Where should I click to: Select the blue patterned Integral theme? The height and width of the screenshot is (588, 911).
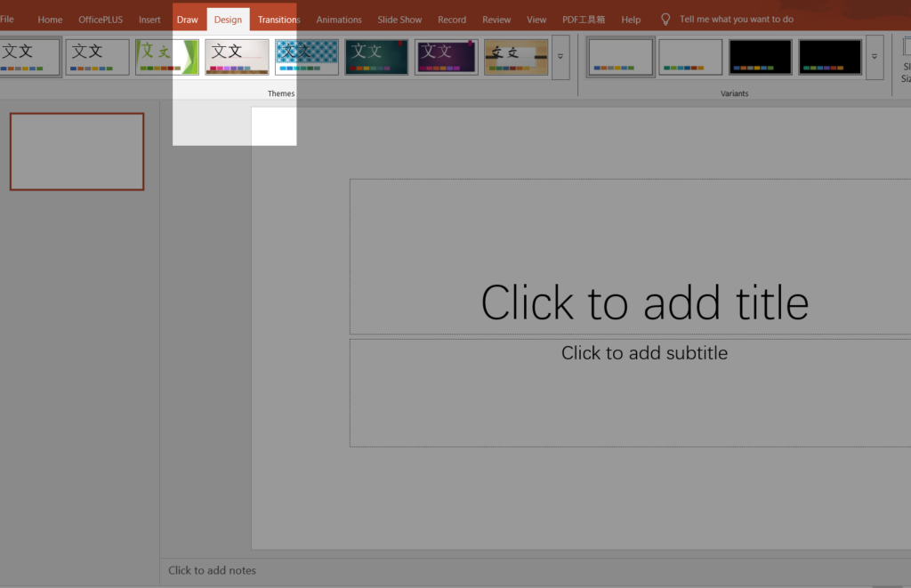pyautogui.click(x=306, y=56)
